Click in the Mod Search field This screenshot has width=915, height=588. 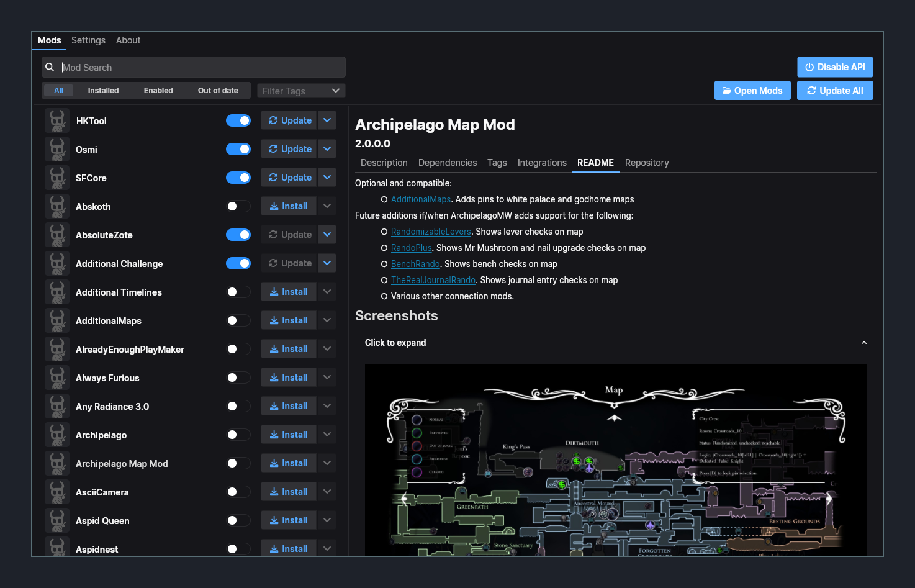(194, 67)
